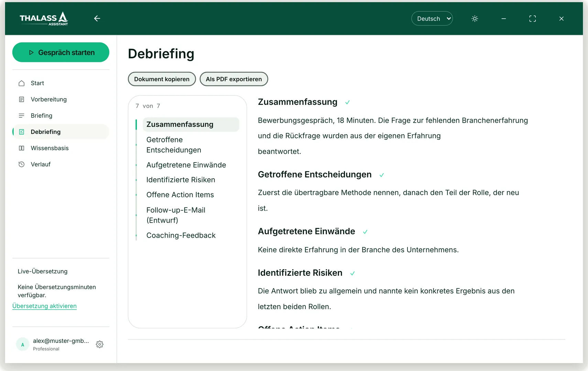The image size is (588, 371).
Task: Jump to Offene Action Items in the outline
Action: tap(191, 195)
